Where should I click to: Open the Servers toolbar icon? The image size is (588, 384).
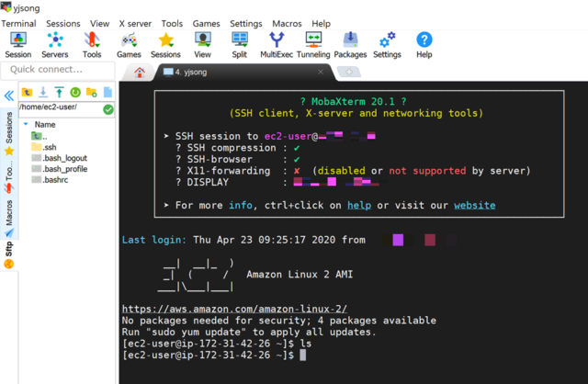coord(55,45)
